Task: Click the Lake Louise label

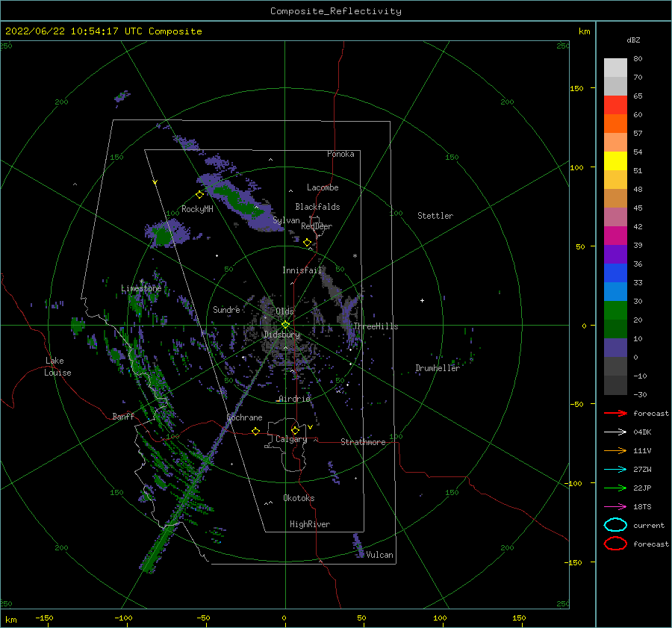Action: click(x=57, y=367)
